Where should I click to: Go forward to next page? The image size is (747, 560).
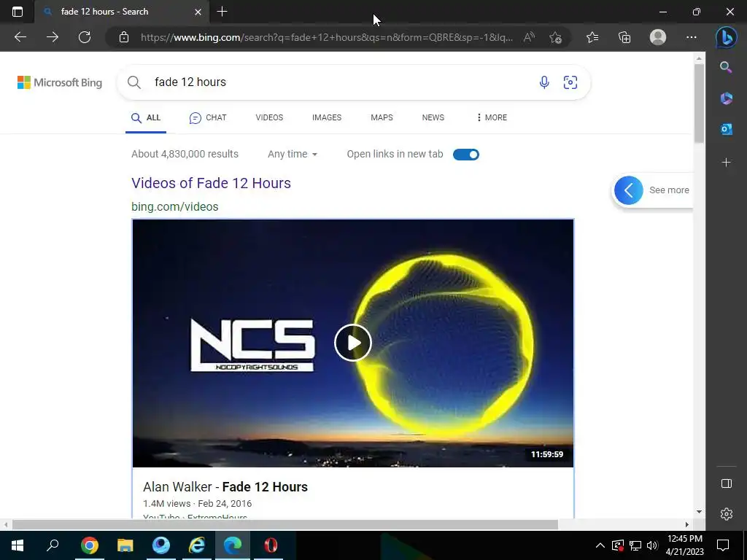[53, 37]
